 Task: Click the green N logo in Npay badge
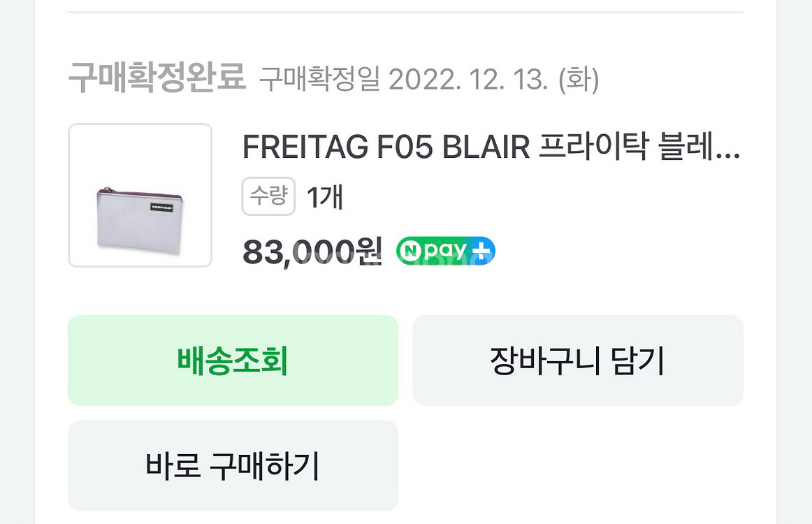[x=411, y=251]
